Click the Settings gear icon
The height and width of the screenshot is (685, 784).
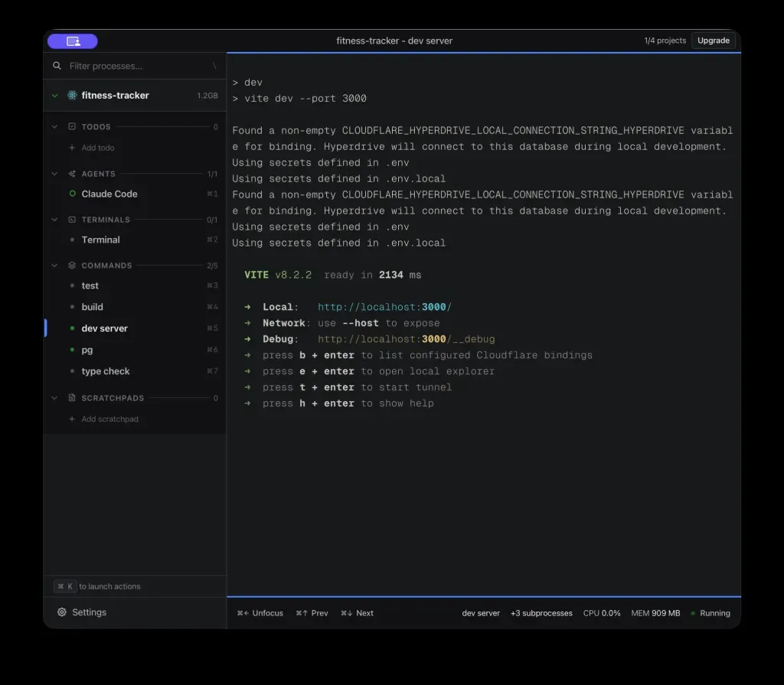point(62,612)
